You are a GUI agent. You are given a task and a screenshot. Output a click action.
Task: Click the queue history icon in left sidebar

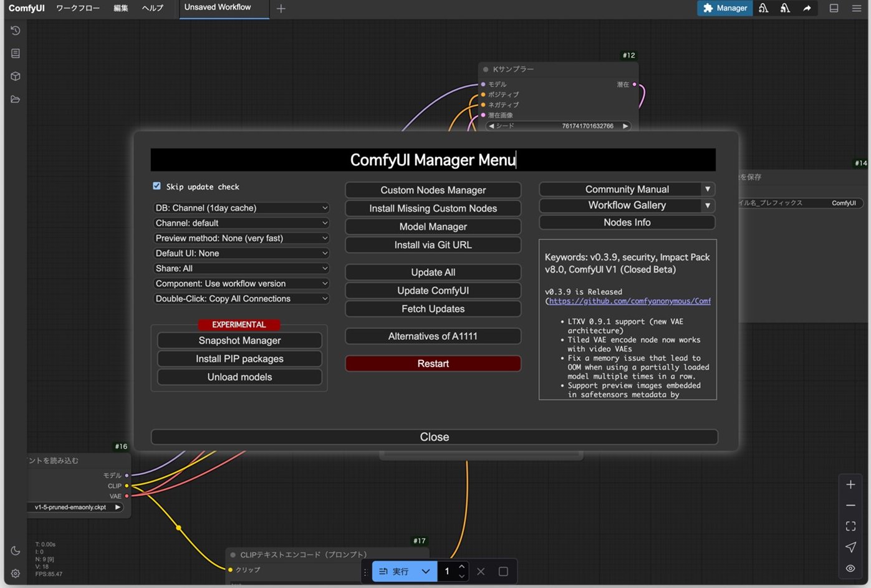[16, 31]
